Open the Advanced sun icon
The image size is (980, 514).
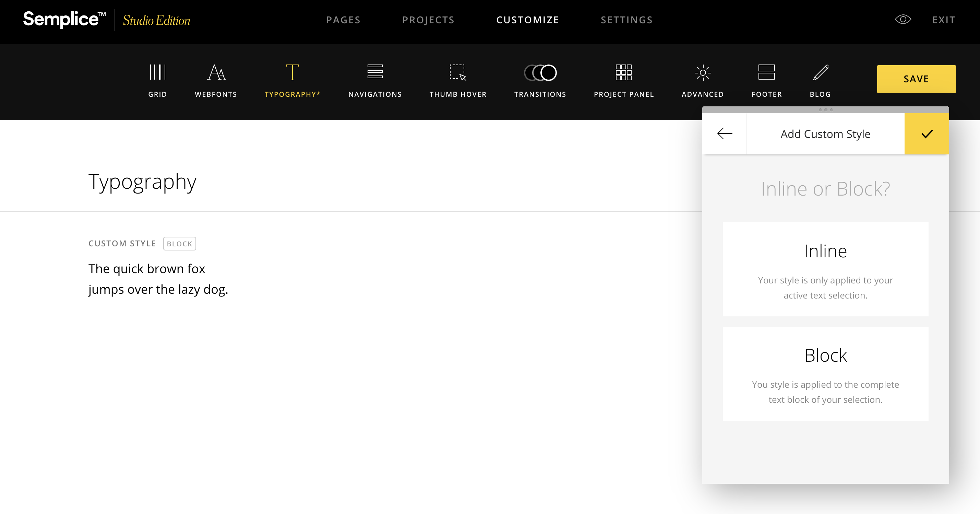click(702, 72)
